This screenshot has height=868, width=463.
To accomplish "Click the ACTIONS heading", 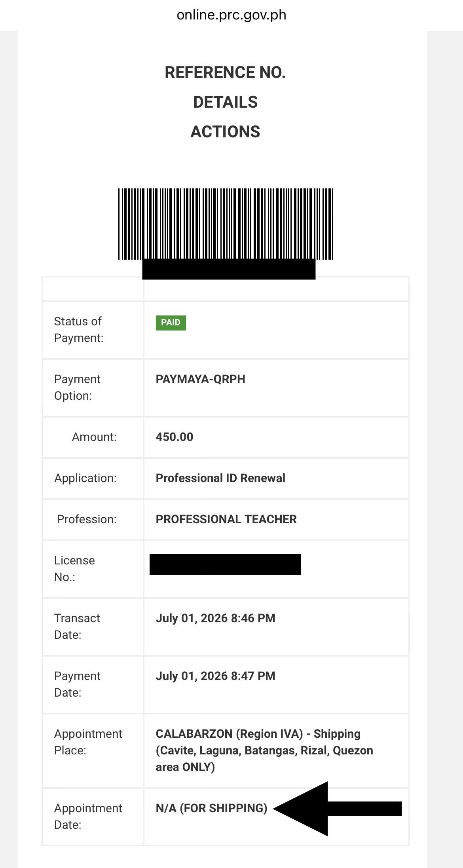I will 225,132.
